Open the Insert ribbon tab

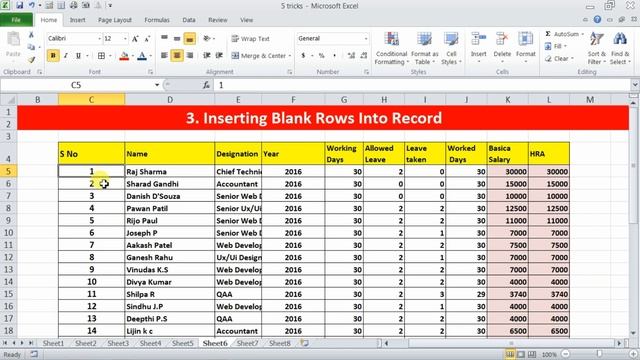click(x=78, y=20)
